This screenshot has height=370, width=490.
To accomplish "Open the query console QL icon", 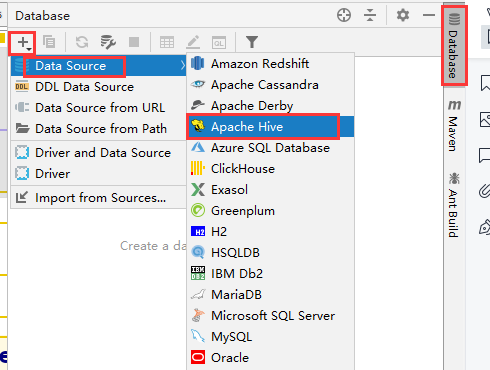I will [219, 42].
